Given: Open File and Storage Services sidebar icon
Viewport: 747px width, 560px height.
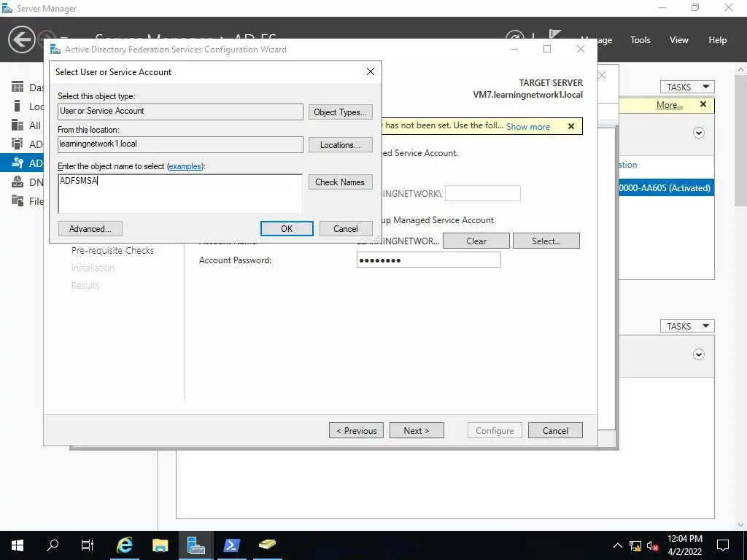Looking at the screenshot, I should (18, 201).
